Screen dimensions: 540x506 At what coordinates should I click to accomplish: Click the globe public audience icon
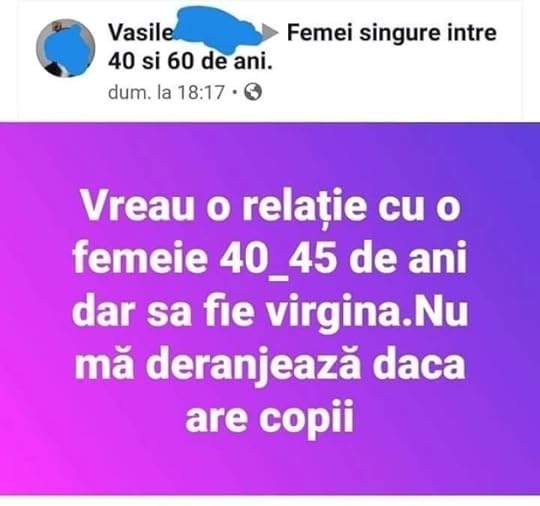[253, 92]
